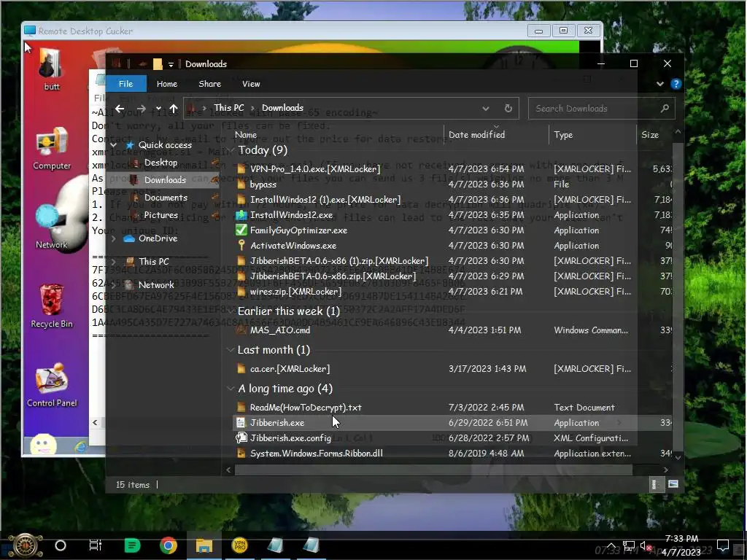The height and width of the screenshot is (560, 747).
Task: Collapse the Earlier this week group
Action: (231, 311)
